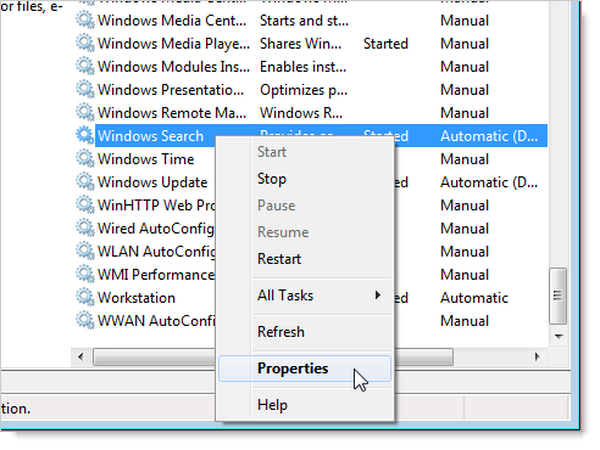Screen dimensions: 600x450
Task: Click the vertical scrollbar down arrow
Action: click(x=559, y=339)
